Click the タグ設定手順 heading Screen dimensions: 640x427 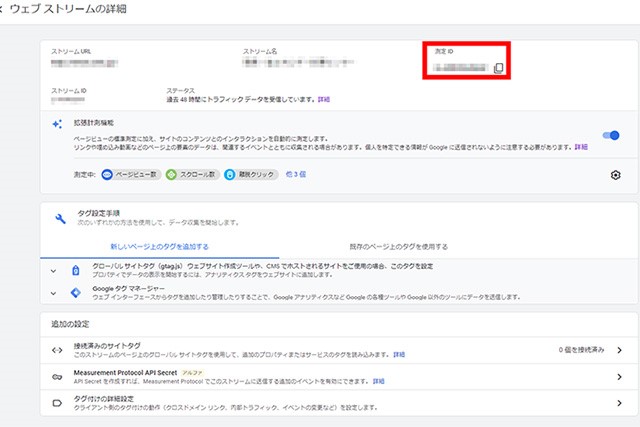[98, 214]
